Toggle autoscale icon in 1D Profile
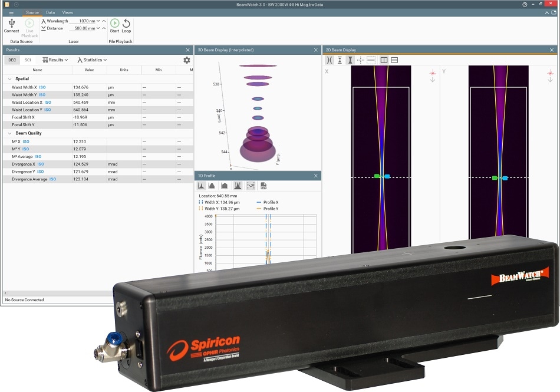Image resolution: width=560 pixels, height=392 pixels. (251, 186)
